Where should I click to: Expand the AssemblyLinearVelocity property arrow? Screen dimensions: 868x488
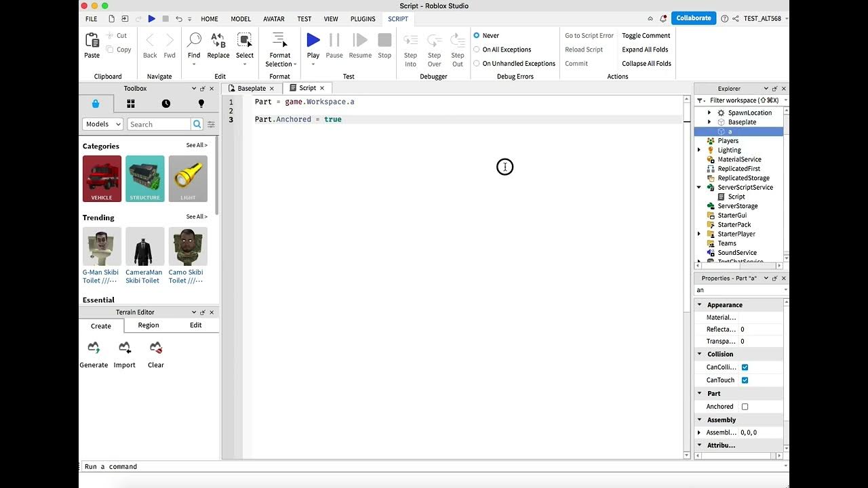[x=700, y=432]
